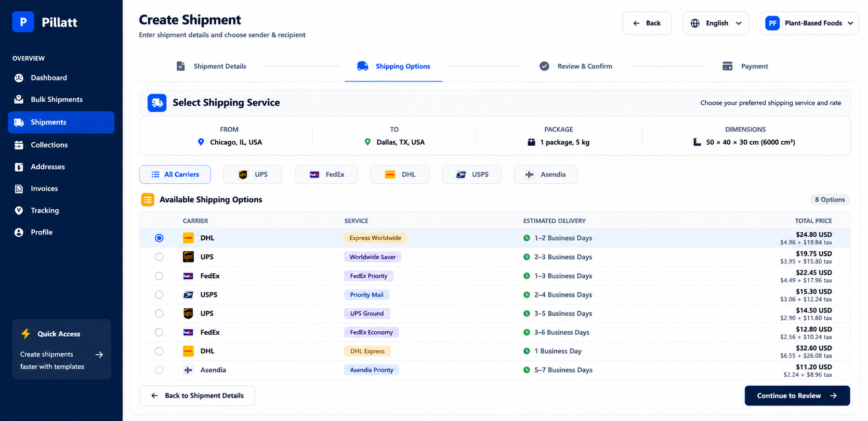Click the Pillatt logo icon
This screenshot has height=421, width=868.
23,22
